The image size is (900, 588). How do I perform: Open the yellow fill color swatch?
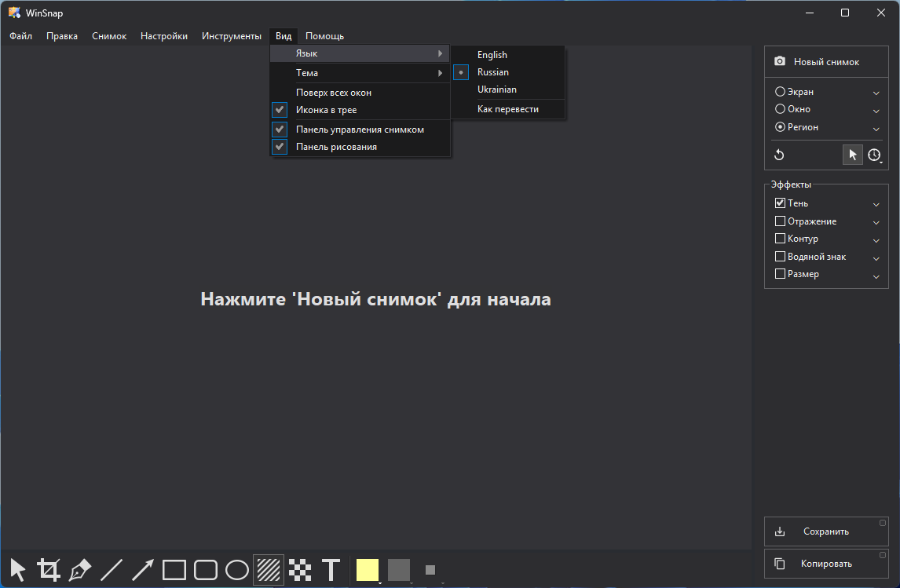[368, 570]
